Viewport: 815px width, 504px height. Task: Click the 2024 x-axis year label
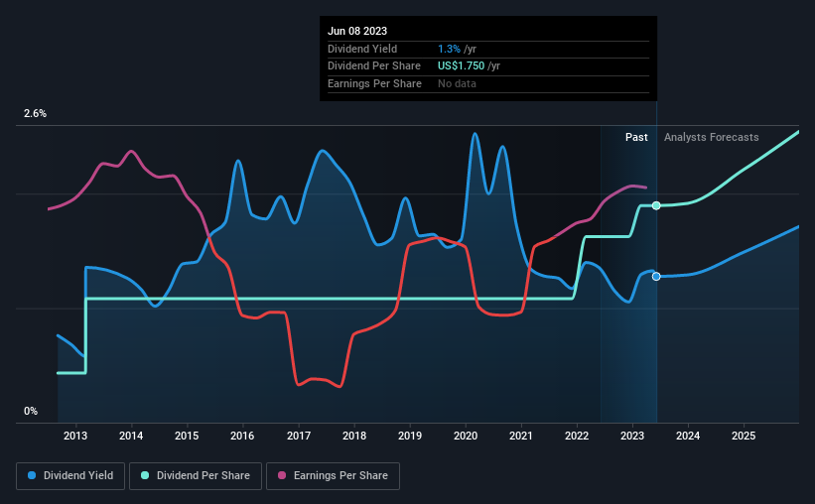[689, 436]
